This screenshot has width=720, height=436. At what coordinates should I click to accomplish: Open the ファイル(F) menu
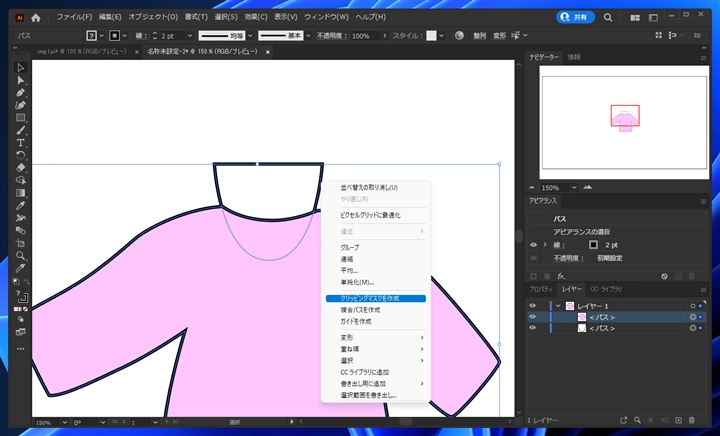74,17
